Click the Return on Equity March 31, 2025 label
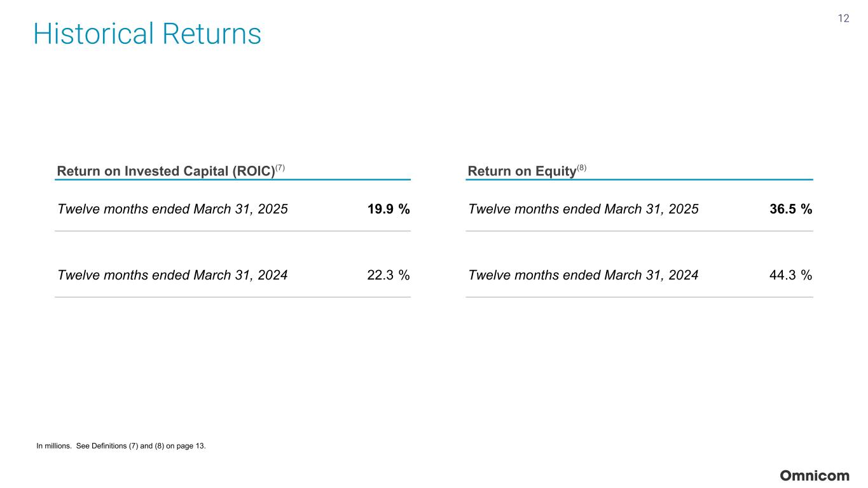 (583, 209)
